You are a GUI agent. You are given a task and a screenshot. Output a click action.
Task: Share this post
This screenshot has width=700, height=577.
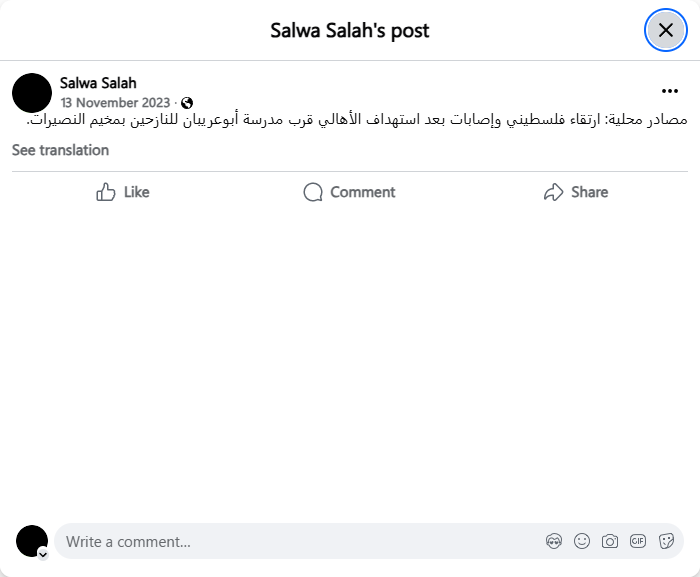click(x=575, y=192)
